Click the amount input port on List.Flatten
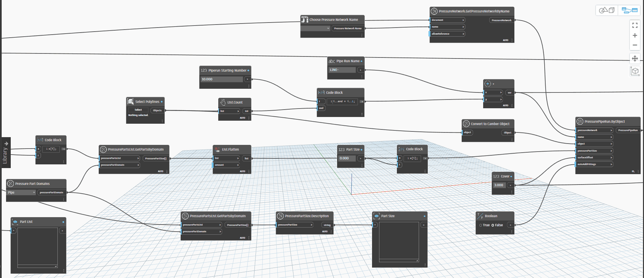The image size is (644, 278). click(227, 165)
